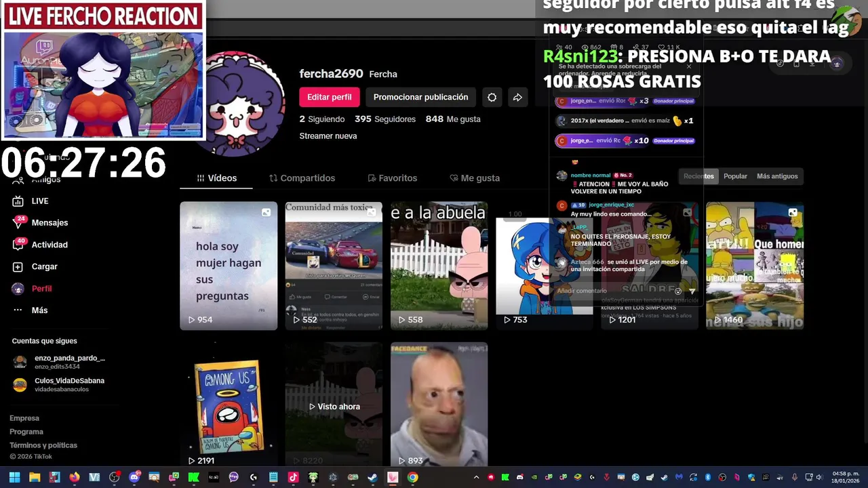The image size is (868, 488).
Task: Open the 'e a la abuela' video
Action: coord(439,266)
